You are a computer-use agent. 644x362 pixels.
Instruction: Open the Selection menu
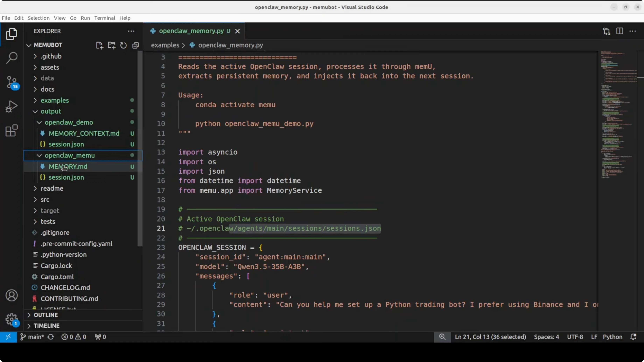coord(38,18)
